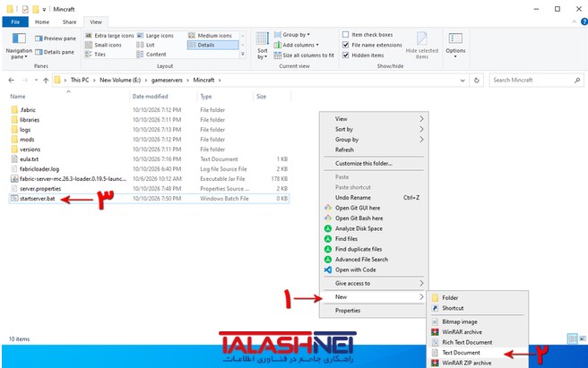Enable Item check boxes

click(345, 35)
